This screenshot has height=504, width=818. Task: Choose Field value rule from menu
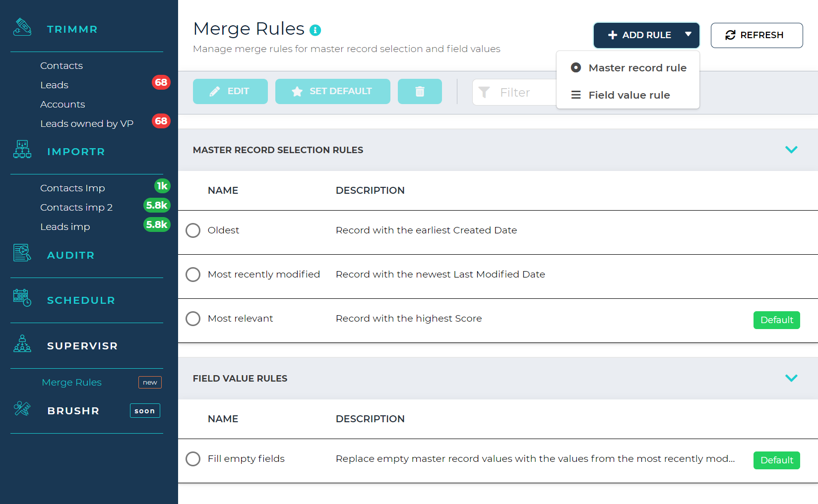click(x=629, y=95)
